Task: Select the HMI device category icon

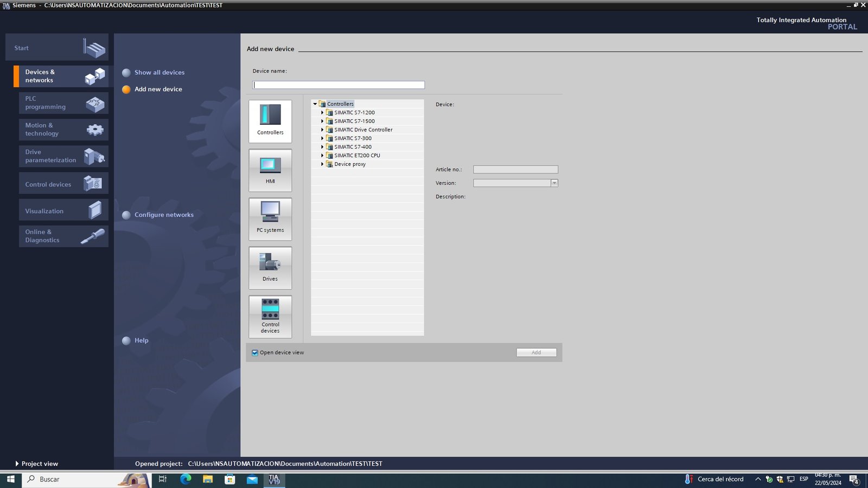Action: [270, 170]
